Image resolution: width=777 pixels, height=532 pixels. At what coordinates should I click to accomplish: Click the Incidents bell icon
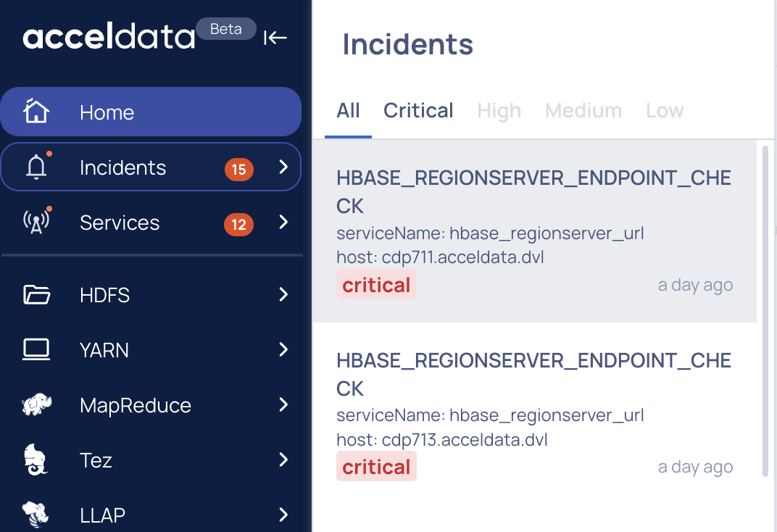click(36, 167)
